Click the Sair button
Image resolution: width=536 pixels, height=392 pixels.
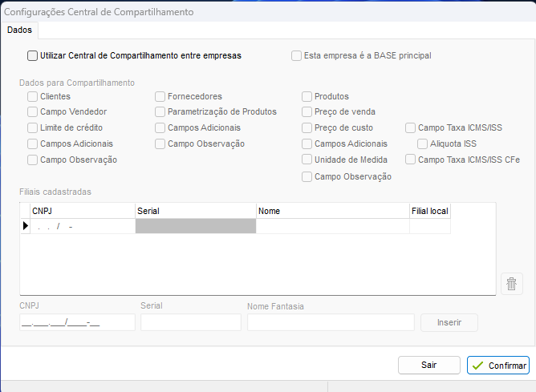coord(428,365)
